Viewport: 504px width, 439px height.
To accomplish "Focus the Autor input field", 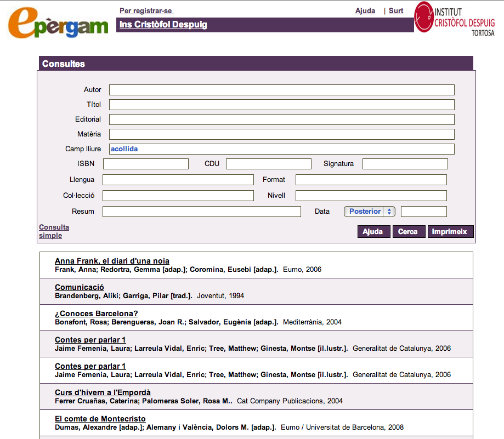I will tap(281, 90).
